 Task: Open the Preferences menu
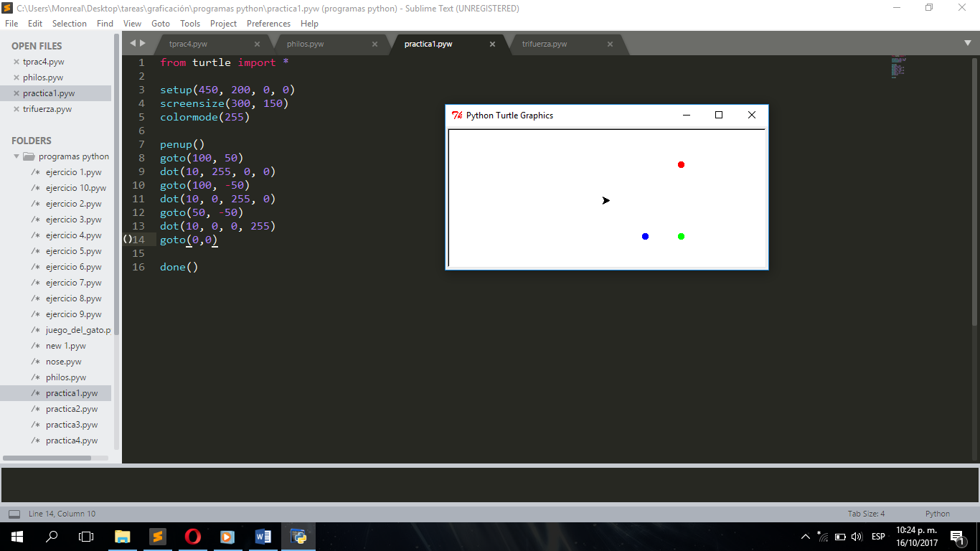click(268, 24)
